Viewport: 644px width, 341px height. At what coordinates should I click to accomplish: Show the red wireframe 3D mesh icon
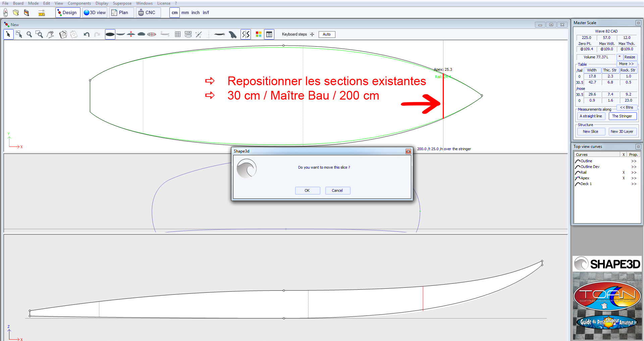coord(152,34)
